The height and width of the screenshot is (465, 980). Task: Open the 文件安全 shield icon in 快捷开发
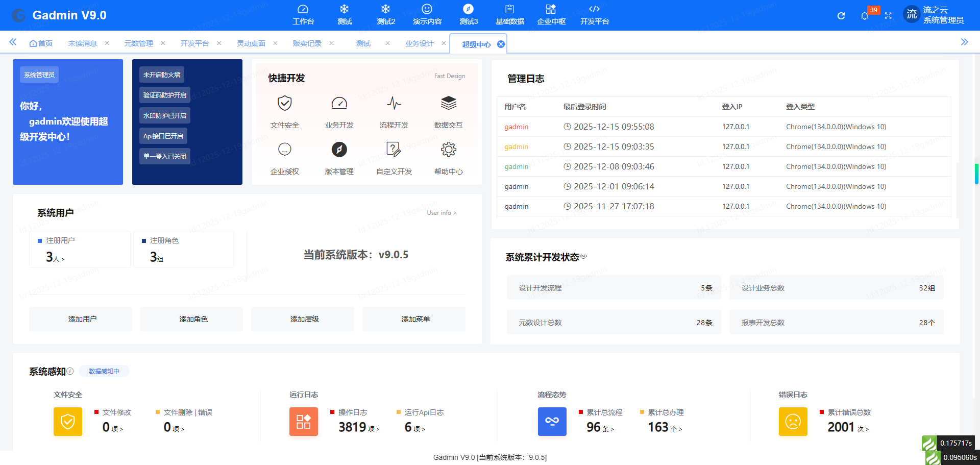284,103
